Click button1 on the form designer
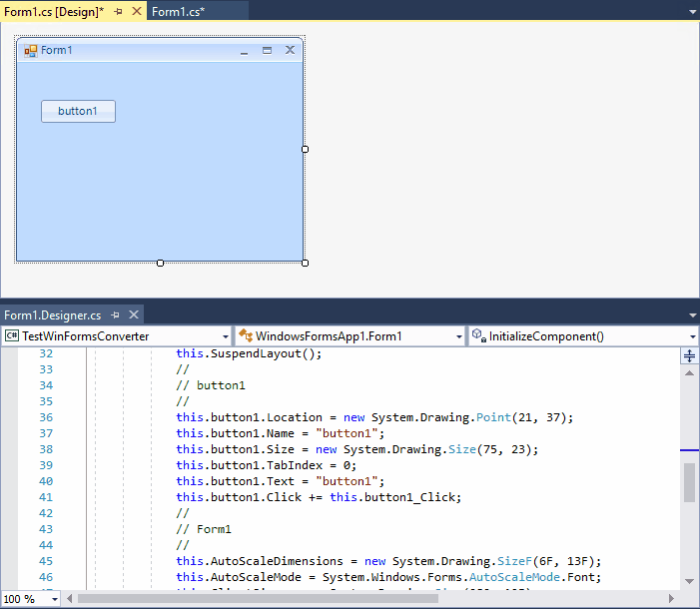This screenshot has width=700, height=609. click(78, 112)
